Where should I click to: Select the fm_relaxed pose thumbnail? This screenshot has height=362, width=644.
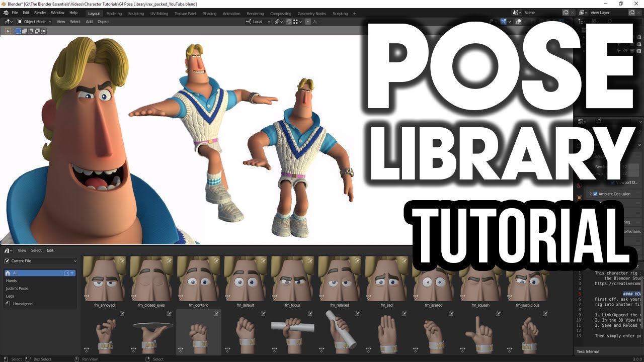click(340, 279)
